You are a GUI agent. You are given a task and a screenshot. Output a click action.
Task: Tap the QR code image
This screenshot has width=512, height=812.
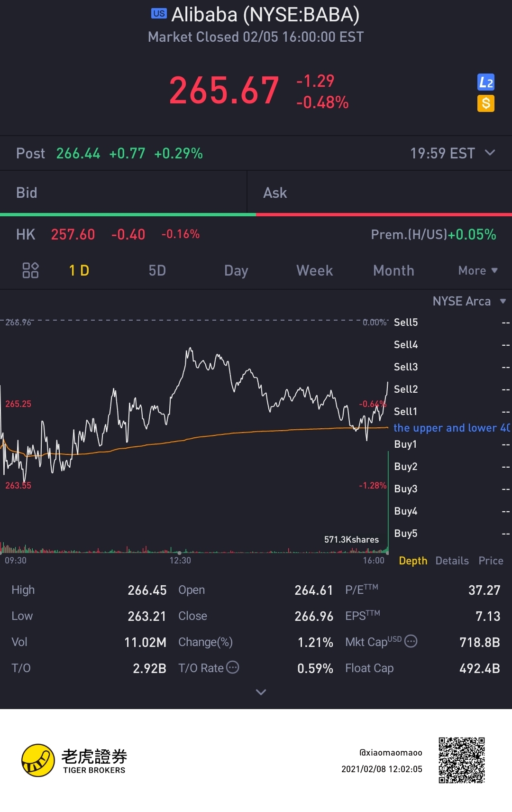point(461,760)
